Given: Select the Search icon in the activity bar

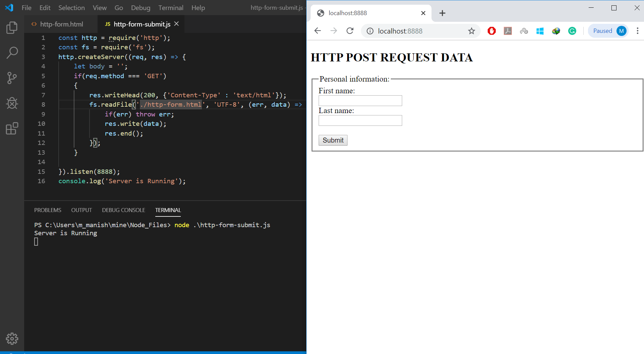Looking at the screenshot, I should 12,53.
